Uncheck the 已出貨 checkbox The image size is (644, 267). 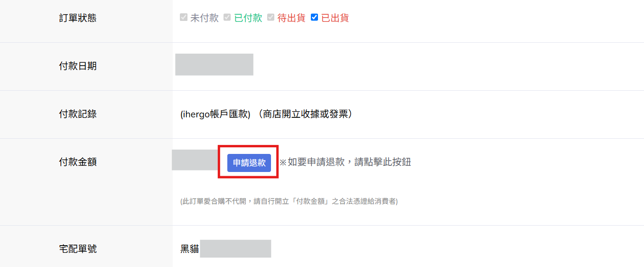point(314,18)
